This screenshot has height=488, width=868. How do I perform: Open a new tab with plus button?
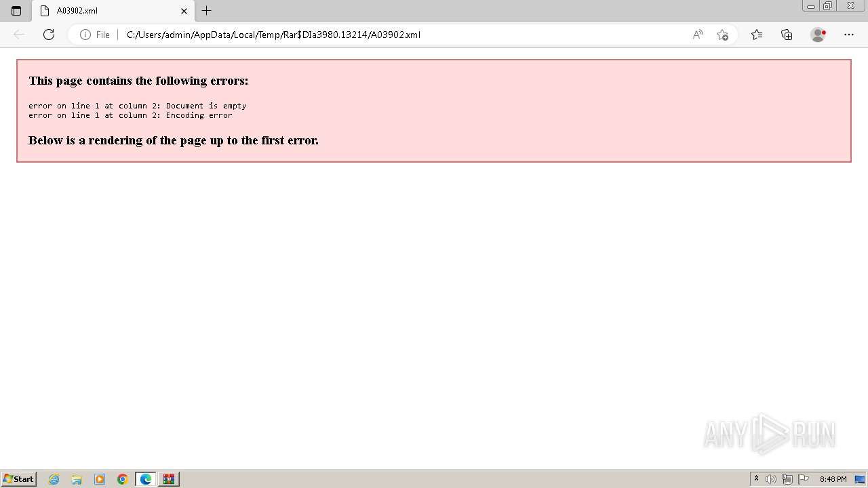click(207, 11)
